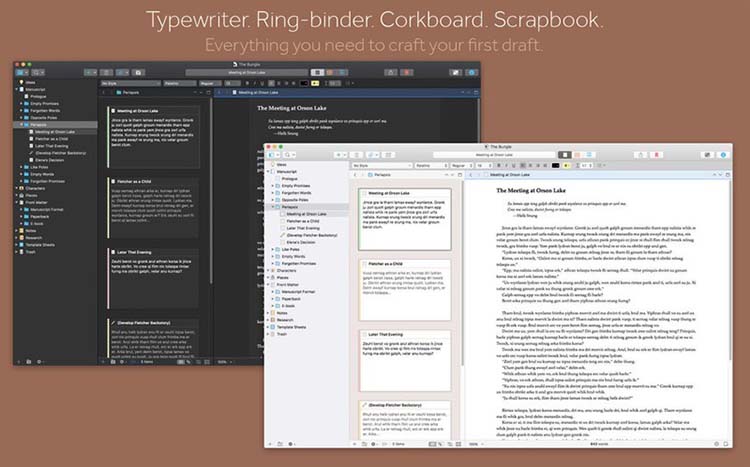Click the add folder icon in dark binder footer
750x467 pixels.
tap(29, 362)
